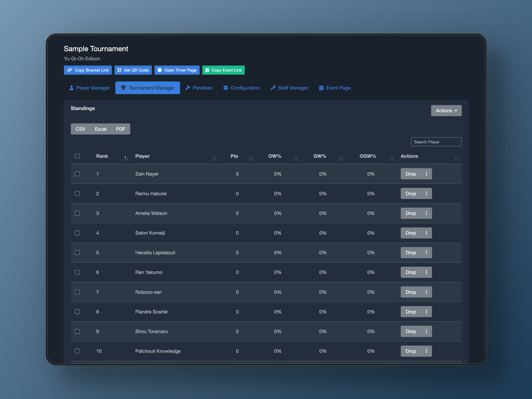
Task: Open the Event Page tab
Action: [335, 88]
